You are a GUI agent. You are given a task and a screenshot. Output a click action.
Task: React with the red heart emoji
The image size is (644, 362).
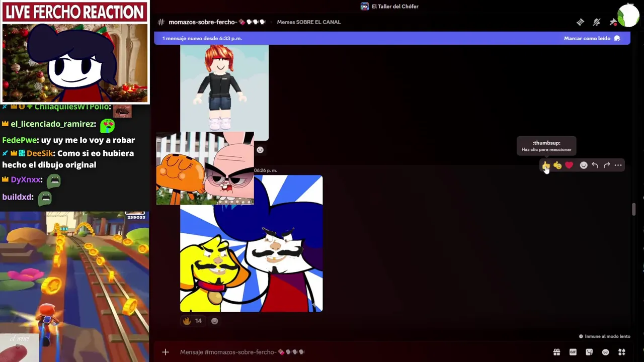point(569,165)
